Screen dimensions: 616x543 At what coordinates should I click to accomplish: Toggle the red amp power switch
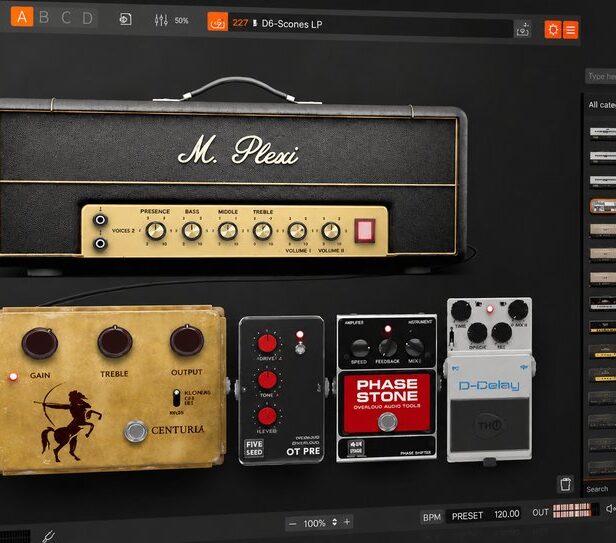[365, 230]
